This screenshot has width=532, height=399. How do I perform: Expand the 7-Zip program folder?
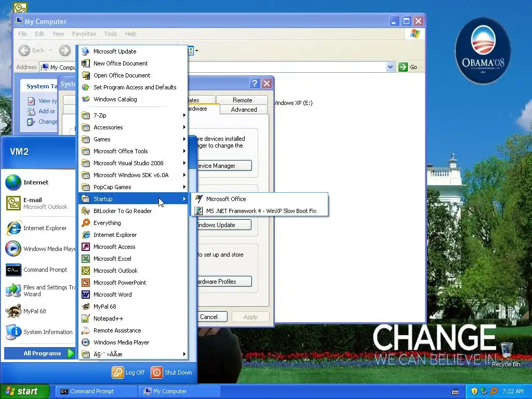(x=133, y=115)
